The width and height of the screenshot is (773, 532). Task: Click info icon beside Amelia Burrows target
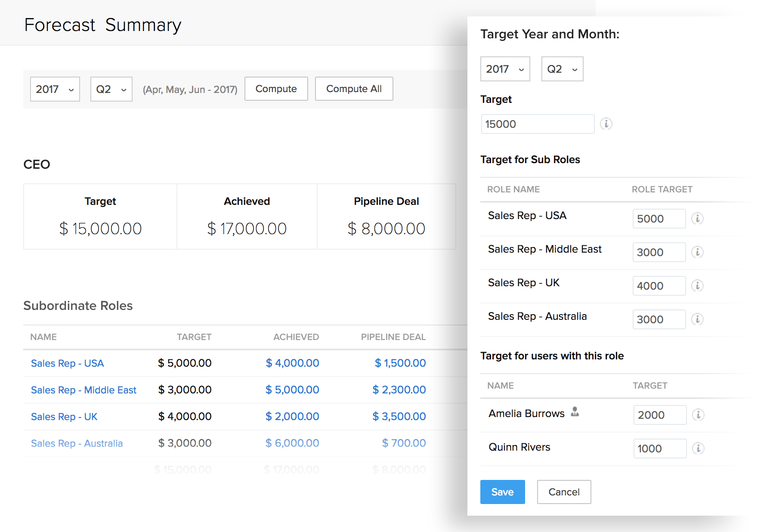pyautogui.click(x=698, y=415)
